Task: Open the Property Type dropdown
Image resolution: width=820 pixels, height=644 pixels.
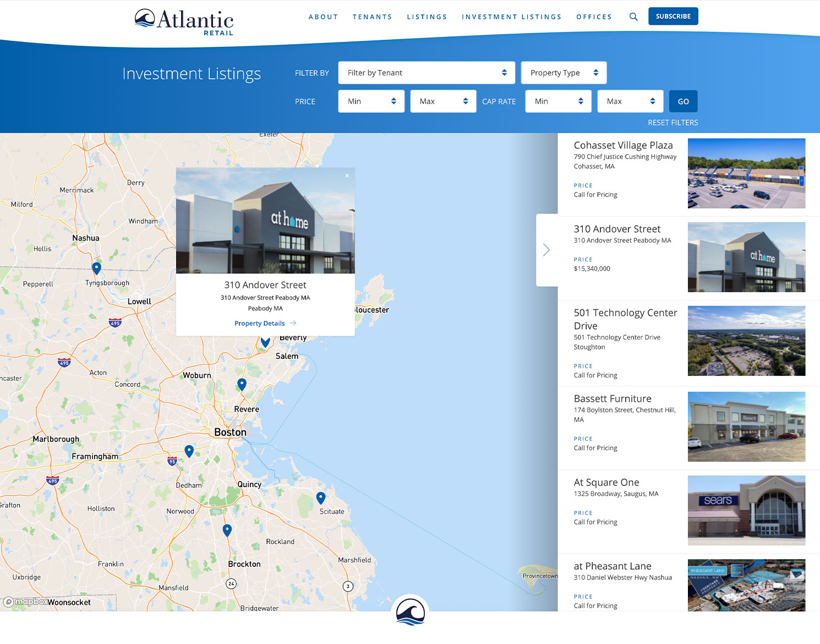Action: tap(564, 73)
